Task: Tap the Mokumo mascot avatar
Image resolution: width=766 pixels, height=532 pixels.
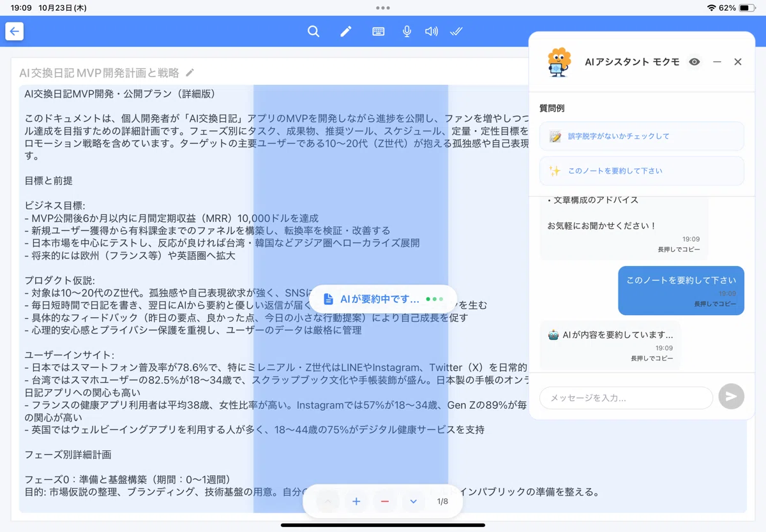Action: pyautogui.click(x=559, y=63)
